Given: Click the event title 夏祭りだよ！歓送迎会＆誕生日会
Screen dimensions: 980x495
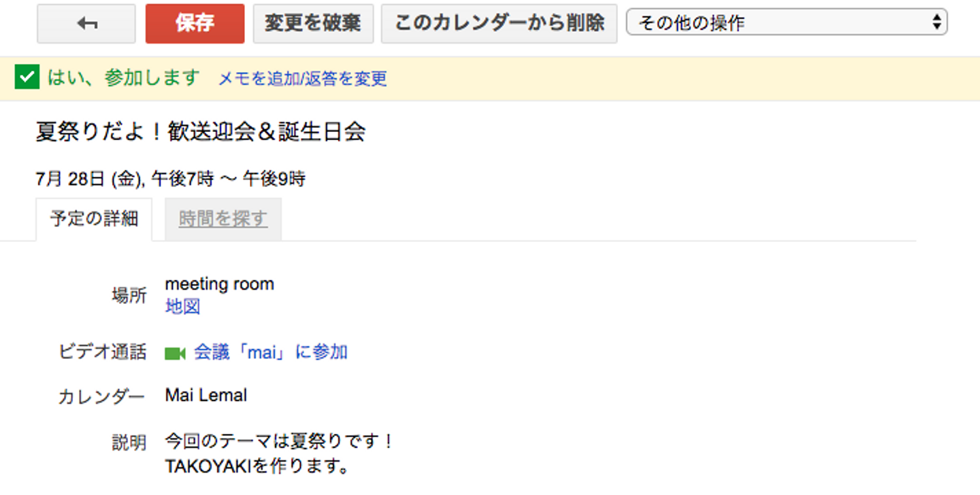Looking at the screenshot, I should [x=201, y=132].
